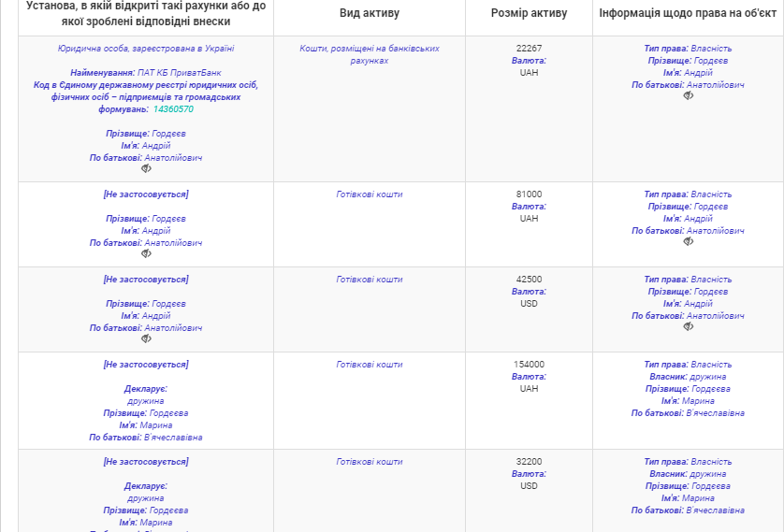784x532 pixels.
Task: Click "[Не застосовується]" in the 154000 UAH row
Action: [x=145, y=365]
